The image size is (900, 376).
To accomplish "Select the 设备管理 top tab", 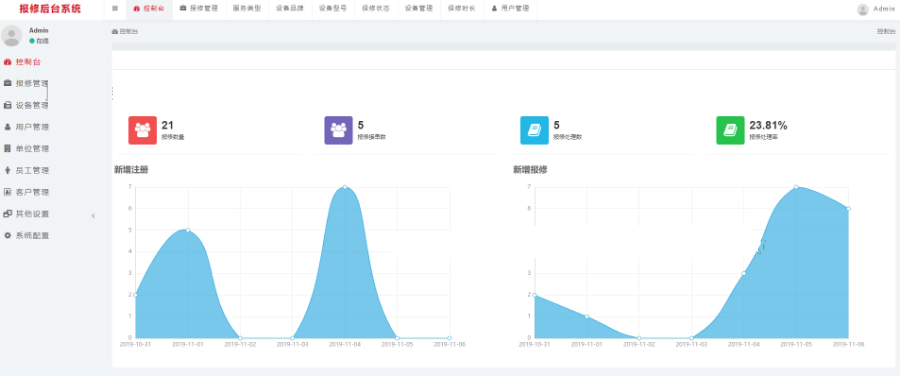I will click(x=419, y=9).
